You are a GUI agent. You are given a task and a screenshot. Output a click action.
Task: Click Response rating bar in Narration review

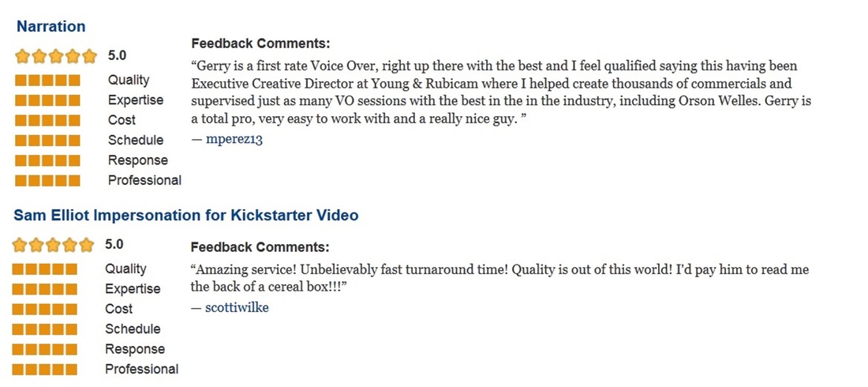pos(47,160)
